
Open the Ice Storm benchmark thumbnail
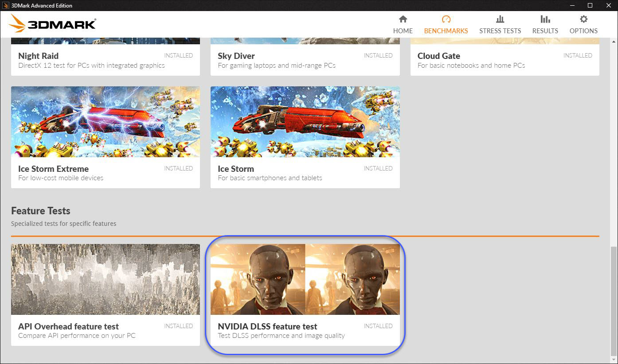(x=305, y=122)
